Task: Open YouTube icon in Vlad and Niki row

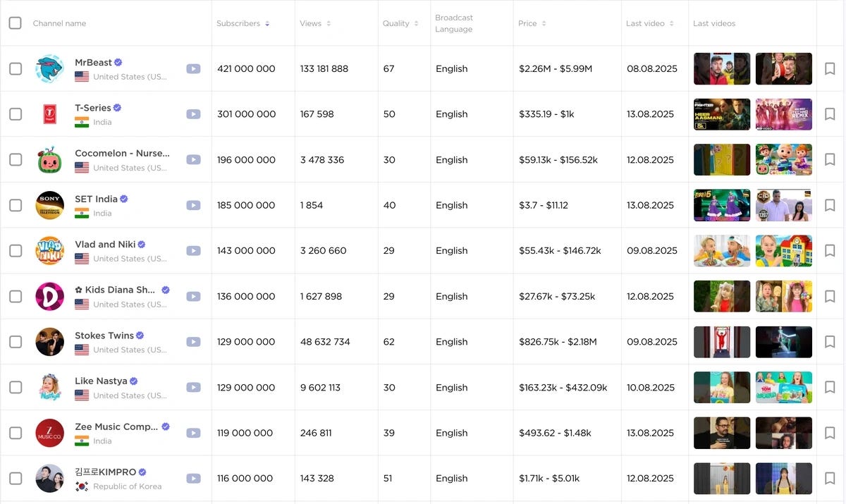Action: (x=193, y=251)
